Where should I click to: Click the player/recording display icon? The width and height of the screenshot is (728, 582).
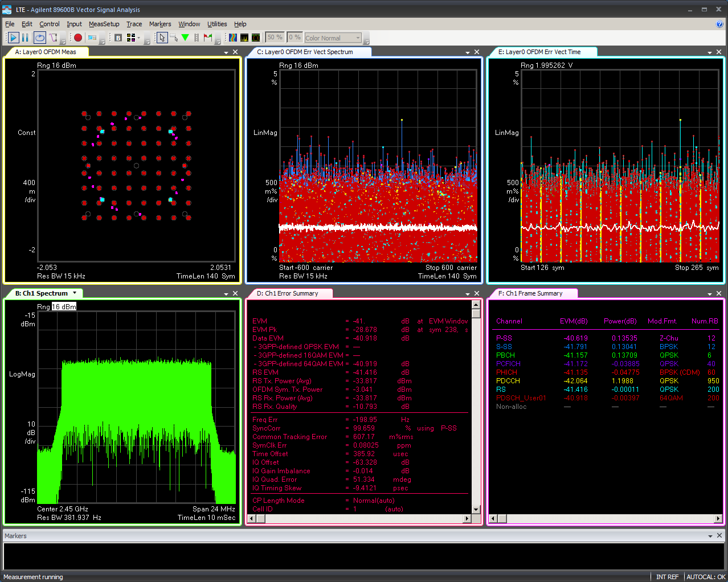pos(92,38)
